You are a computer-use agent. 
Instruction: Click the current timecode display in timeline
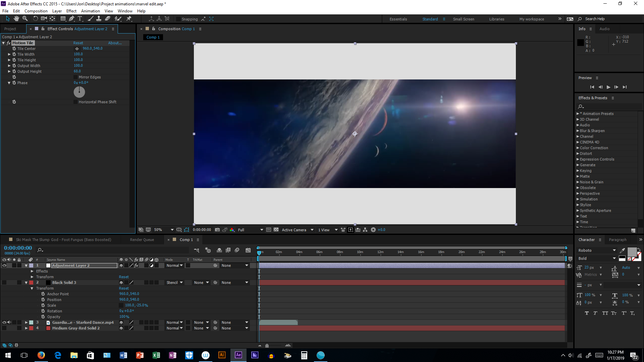pyautogui.click(x=18, y=248)
